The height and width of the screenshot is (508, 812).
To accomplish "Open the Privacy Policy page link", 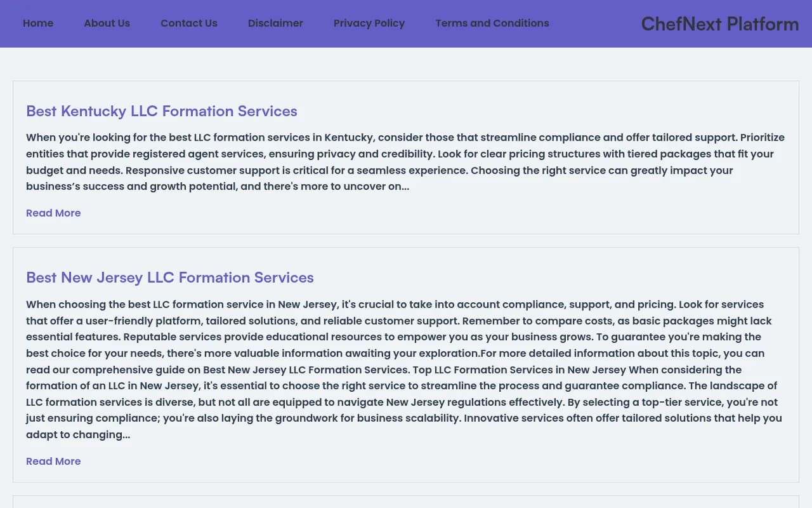I will point(369,23).
